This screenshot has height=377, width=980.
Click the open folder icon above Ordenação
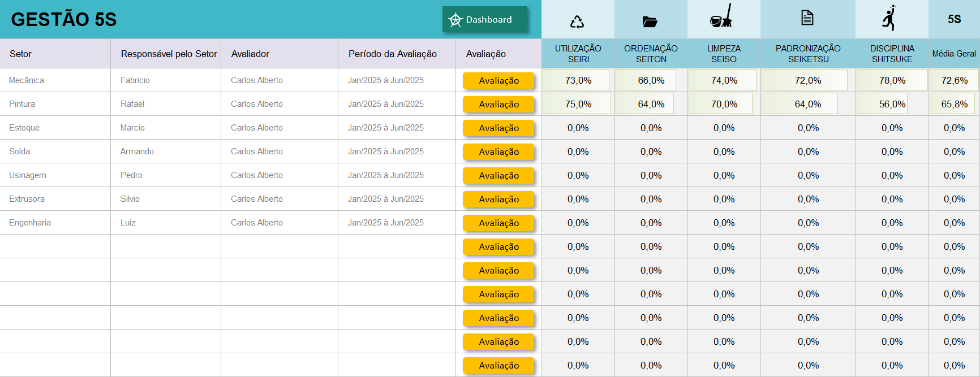click(x=650, y=21)
